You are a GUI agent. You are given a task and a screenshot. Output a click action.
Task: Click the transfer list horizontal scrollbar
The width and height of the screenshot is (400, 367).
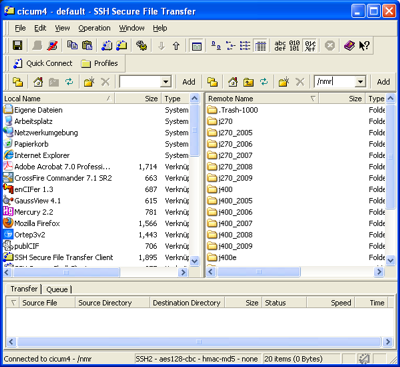coord(199,342)
